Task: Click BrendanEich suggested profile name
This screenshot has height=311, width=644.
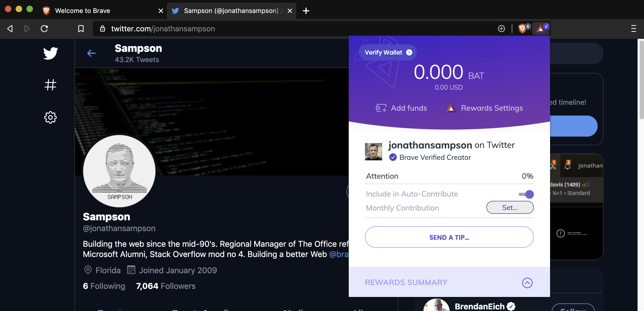Action: click(x=480, y=306)
